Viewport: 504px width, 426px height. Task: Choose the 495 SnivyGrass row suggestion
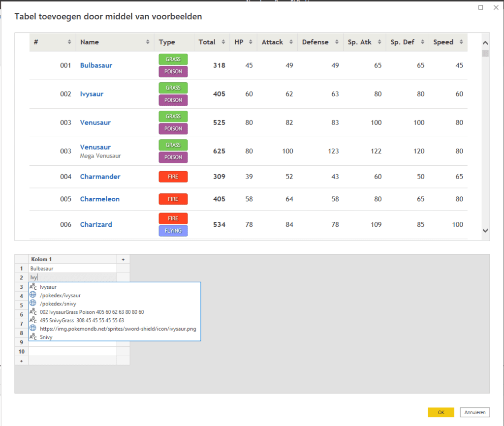point(115,320)
